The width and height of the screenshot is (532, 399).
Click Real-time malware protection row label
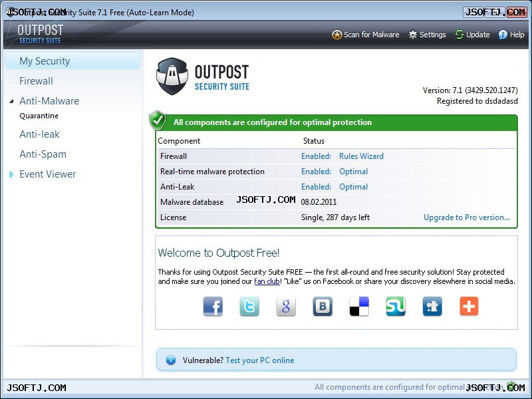212,172
